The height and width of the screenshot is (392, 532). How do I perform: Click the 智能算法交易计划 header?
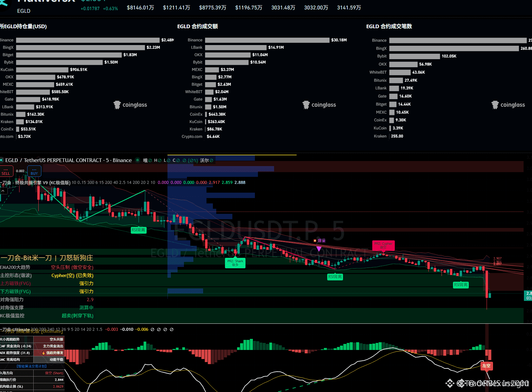tap(32, 366)
